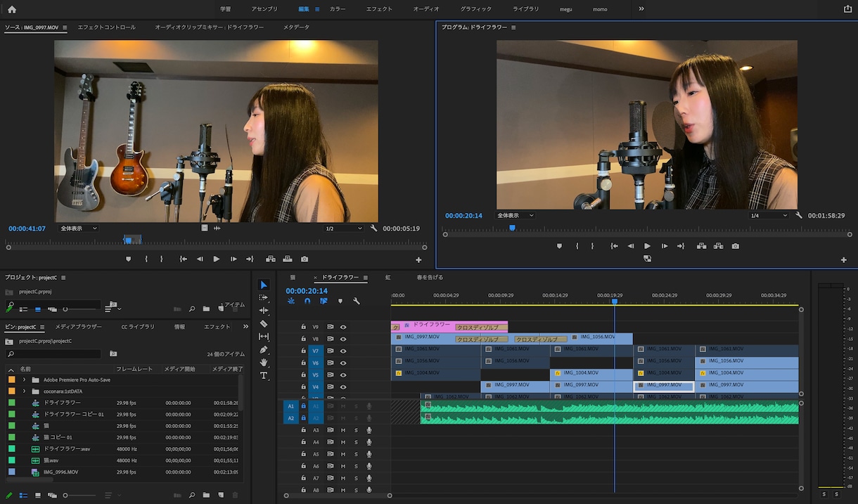This screenshot has height=504, width=858.
Task: Activate the Selection arrow tool
Action: 264,285
